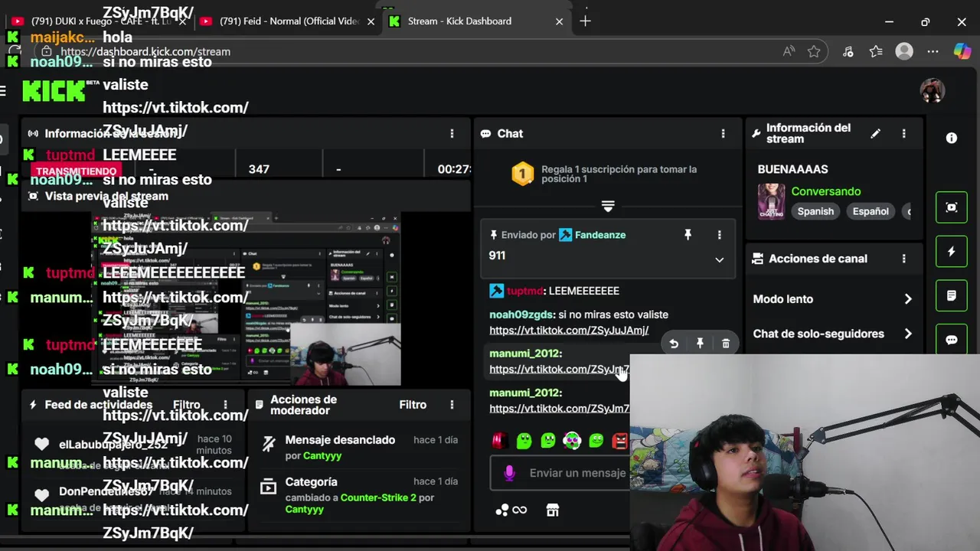
Task: Open Información del stream three-dot menu
Action: tap(903, 133)
